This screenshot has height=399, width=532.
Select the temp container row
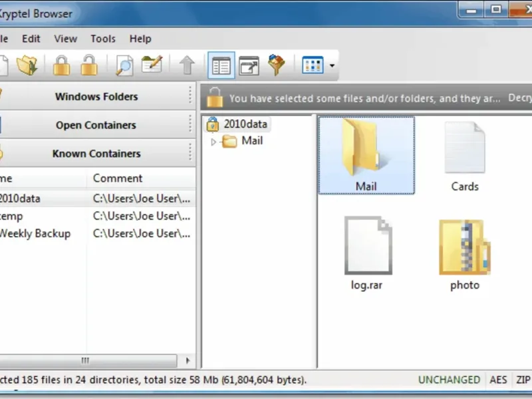(x=98, y=216)
